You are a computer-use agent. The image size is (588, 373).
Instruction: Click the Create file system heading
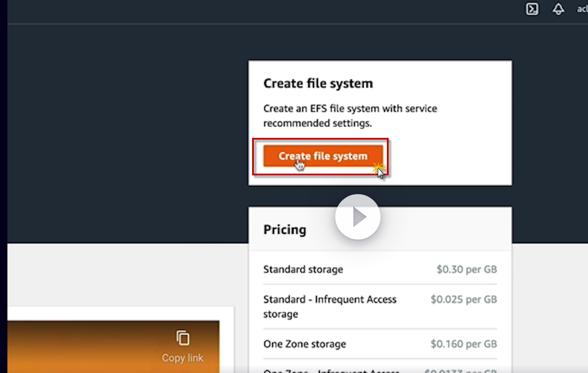click(318, 83)
